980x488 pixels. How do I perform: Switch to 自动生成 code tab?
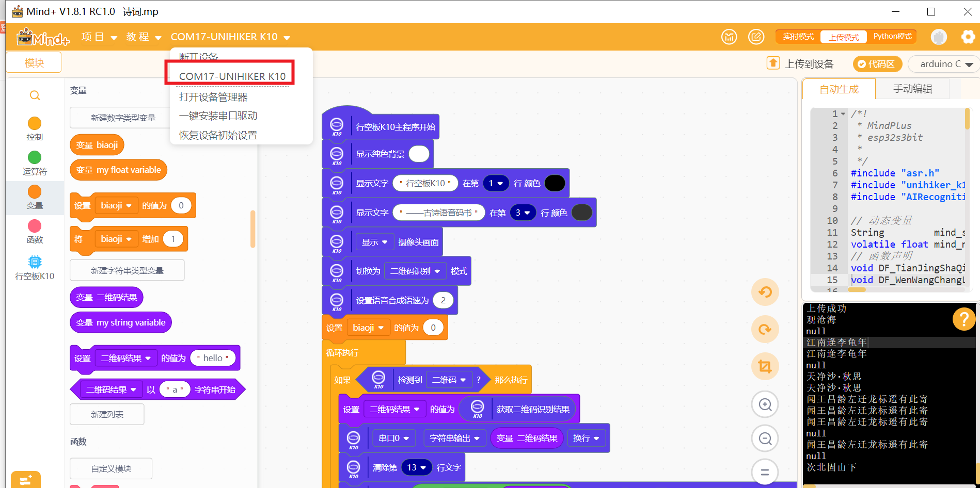pyautogui.click(x=839, y=89)
